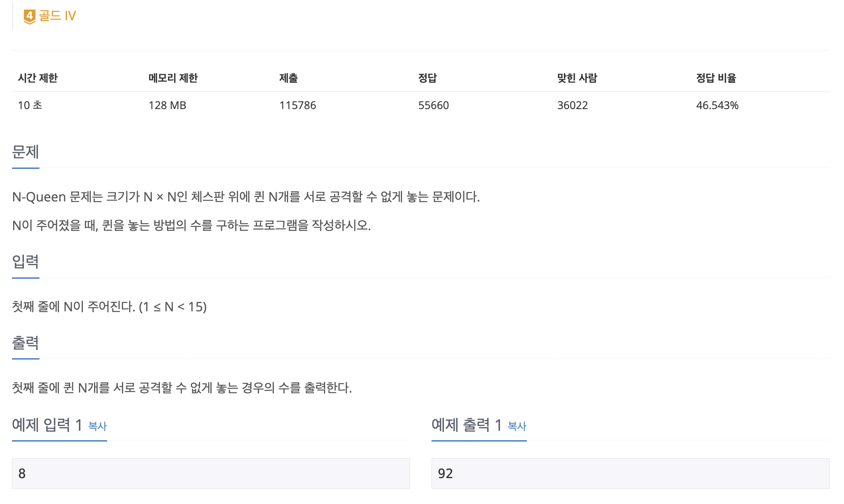Click the 맞힌 사람 column header
Image resolution: width=844 pixels, height=504 pixels.
(x=577, y=78)
